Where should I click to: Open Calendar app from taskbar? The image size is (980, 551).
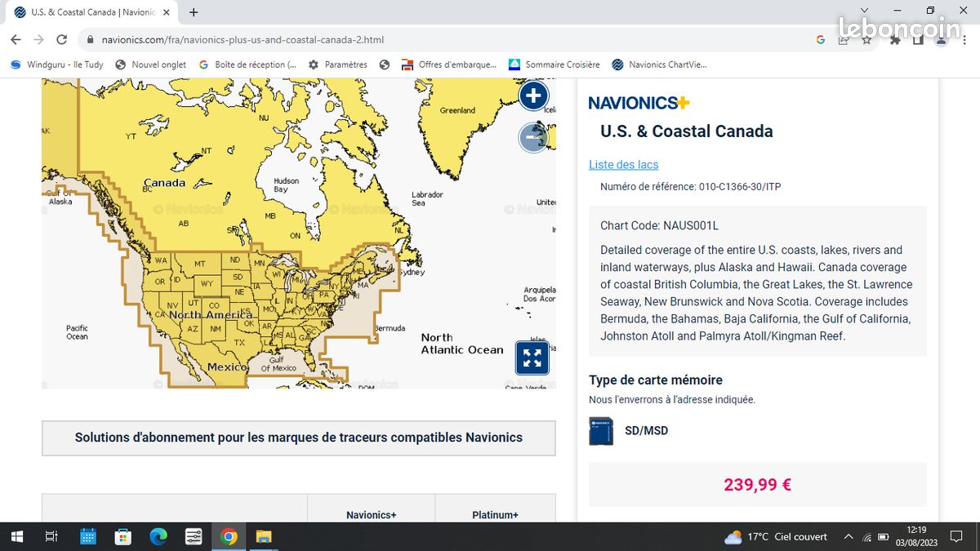coord(87,536)
